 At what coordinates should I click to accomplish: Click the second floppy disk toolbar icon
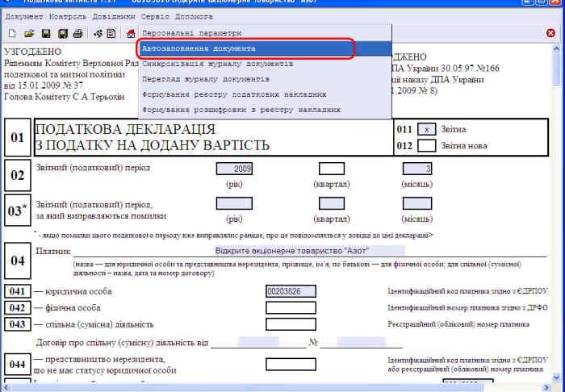pyautogui.click(x=63, y=34)
